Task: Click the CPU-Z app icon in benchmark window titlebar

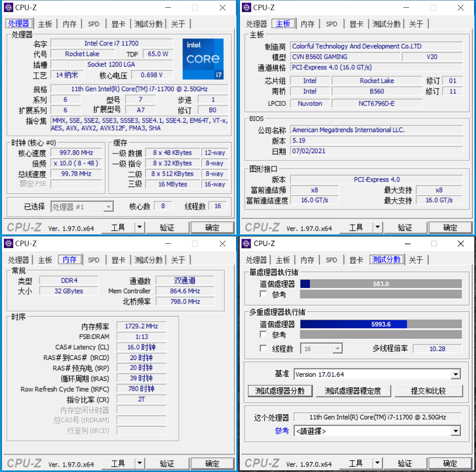Action: coord(247,243)
